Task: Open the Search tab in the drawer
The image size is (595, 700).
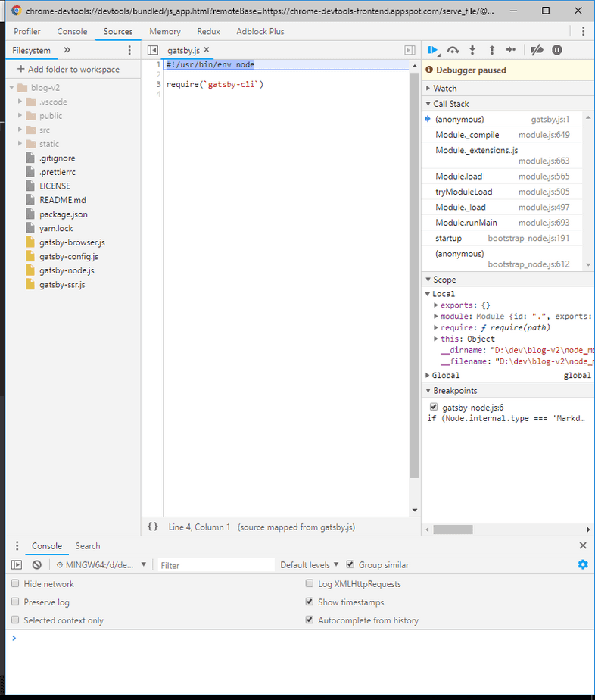Action: (x=88, y=546)
